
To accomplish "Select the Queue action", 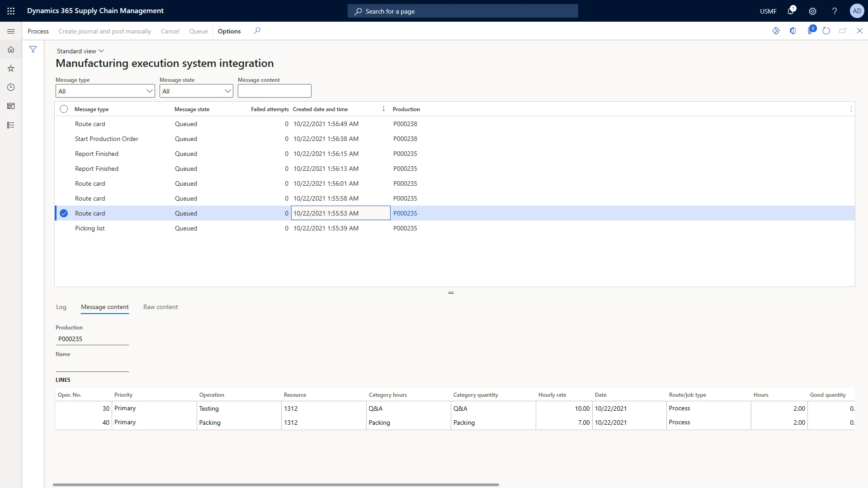I will point(198,31).
